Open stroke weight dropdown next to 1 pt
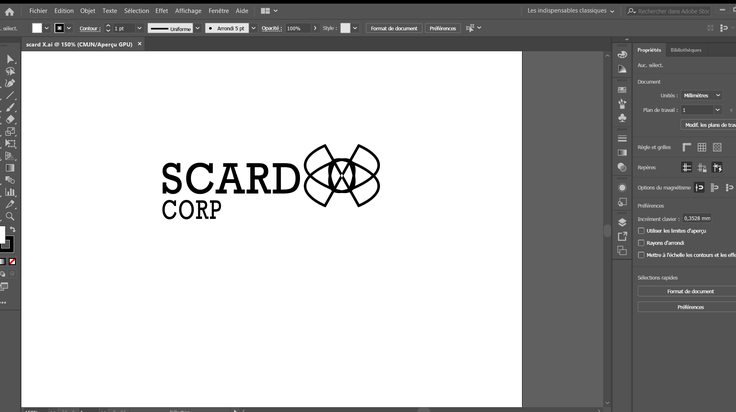This screenshot has width=736, height=412. 139,28
